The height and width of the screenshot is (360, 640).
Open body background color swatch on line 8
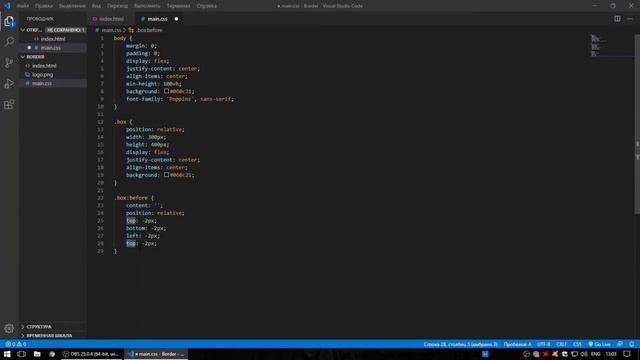(x=167, y=91)
